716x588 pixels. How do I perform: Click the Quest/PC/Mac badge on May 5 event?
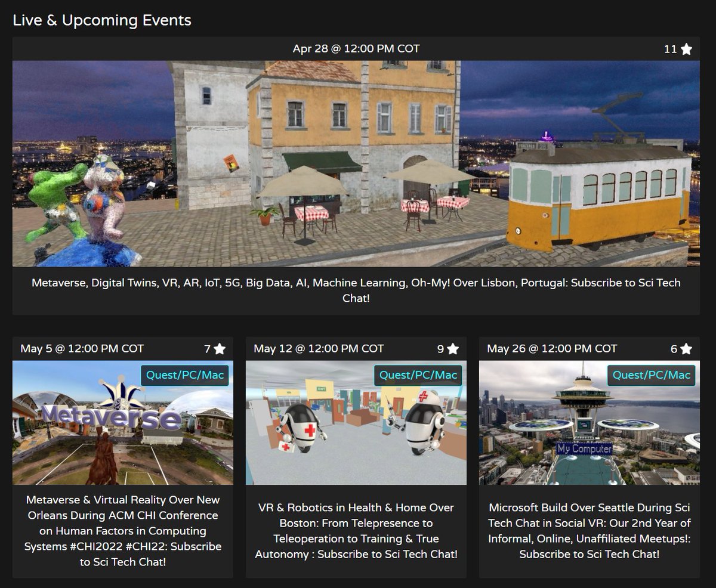[185, 375]
